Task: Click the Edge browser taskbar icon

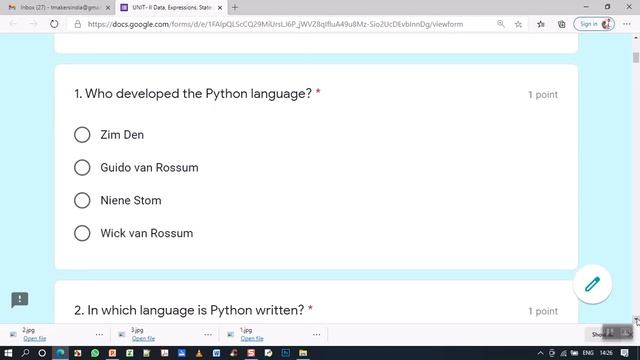Action: (60, 353)
